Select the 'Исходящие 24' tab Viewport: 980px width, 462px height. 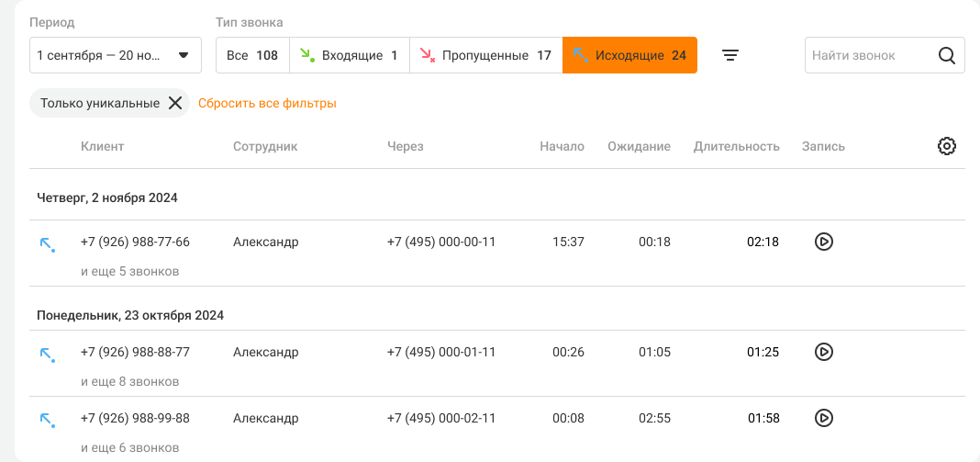point(629,55)
